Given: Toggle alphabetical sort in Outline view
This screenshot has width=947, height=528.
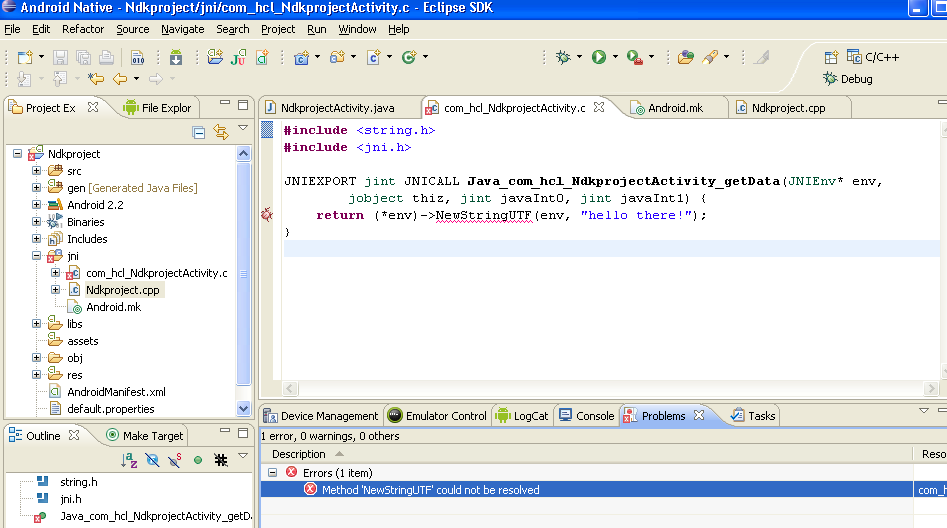Looking at the screenshot, I should pos(129,460).
